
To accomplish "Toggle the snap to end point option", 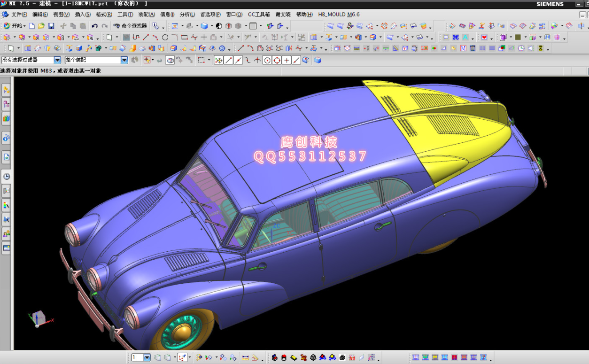I will click(x=228, y=60).
